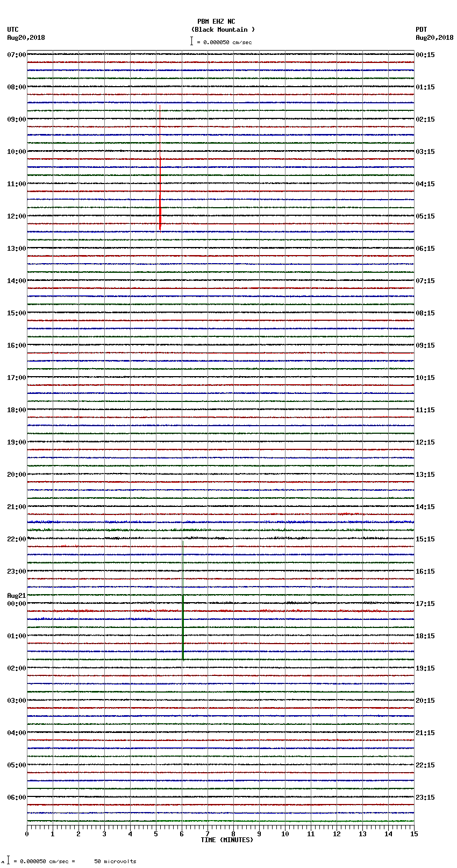Click the '00:15' PDT time label
457x868 pixels.
[x=425, y=55]
